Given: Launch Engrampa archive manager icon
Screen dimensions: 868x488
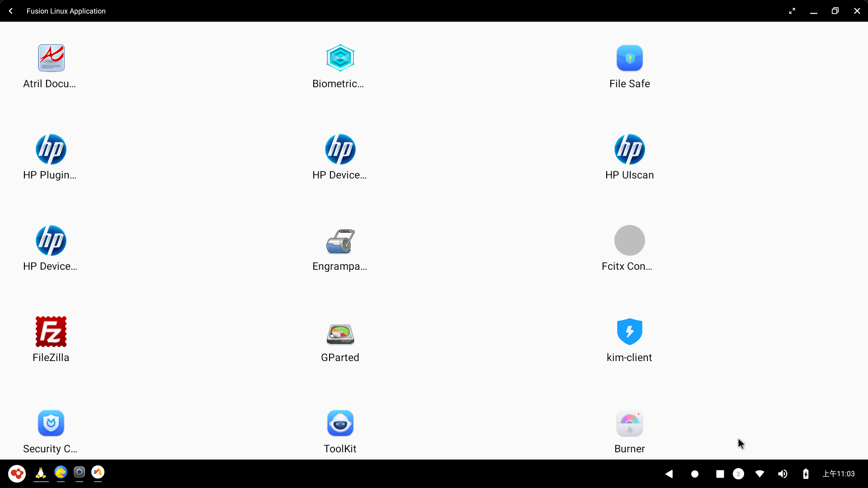Looking at the screenshot, I should point(340,241).
